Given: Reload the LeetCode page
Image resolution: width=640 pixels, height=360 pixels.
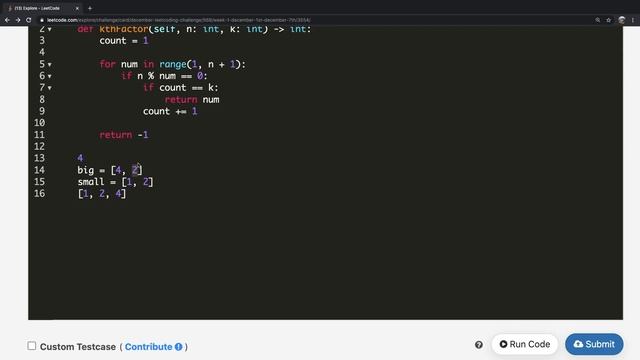Looking at the screenshot, I should click(29, 20).
